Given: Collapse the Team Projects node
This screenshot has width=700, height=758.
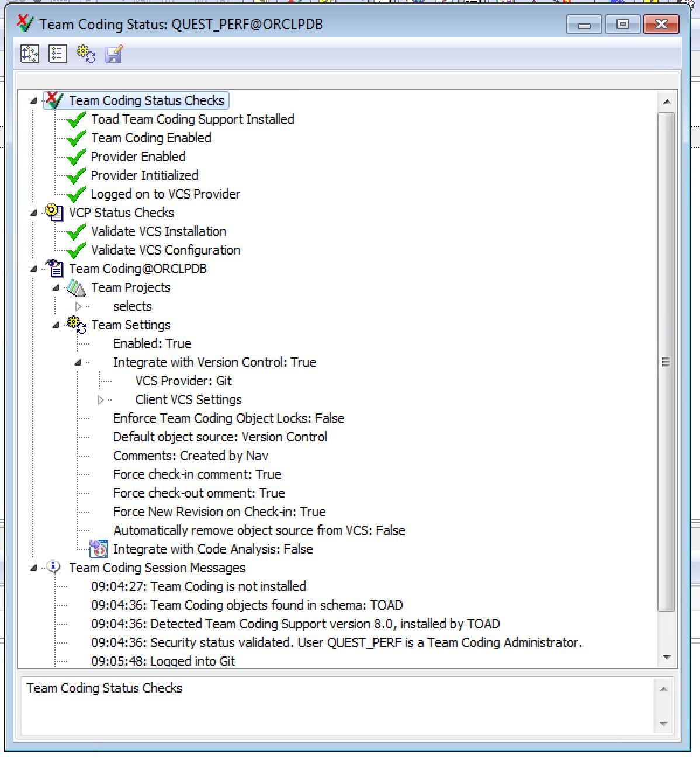Looking at the screenshot, I should point(56,288).
